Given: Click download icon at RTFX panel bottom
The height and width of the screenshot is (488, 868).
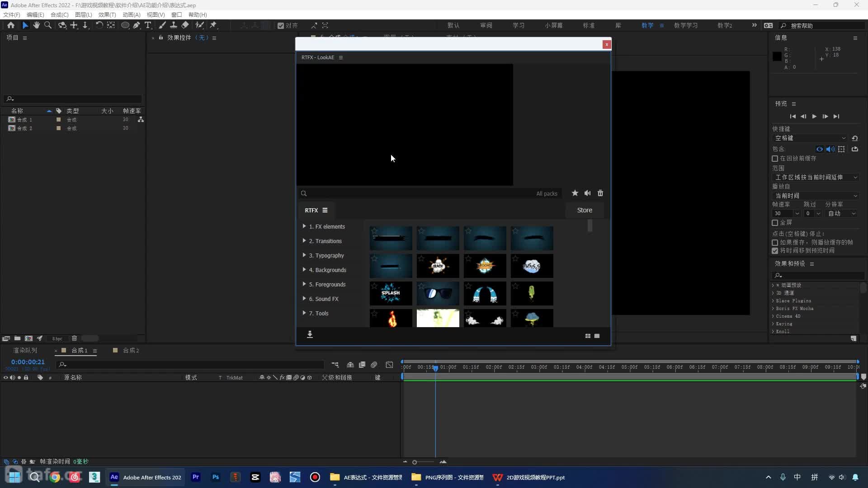Looking at the screenshot, I should (310, 334).
